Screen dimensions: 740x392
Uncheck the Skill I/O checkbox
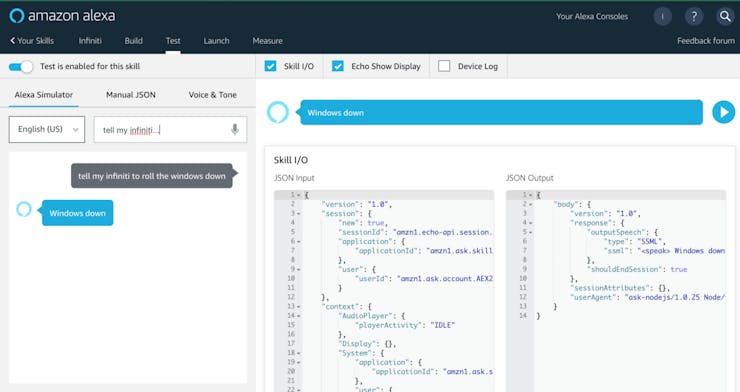click(270, 66)
